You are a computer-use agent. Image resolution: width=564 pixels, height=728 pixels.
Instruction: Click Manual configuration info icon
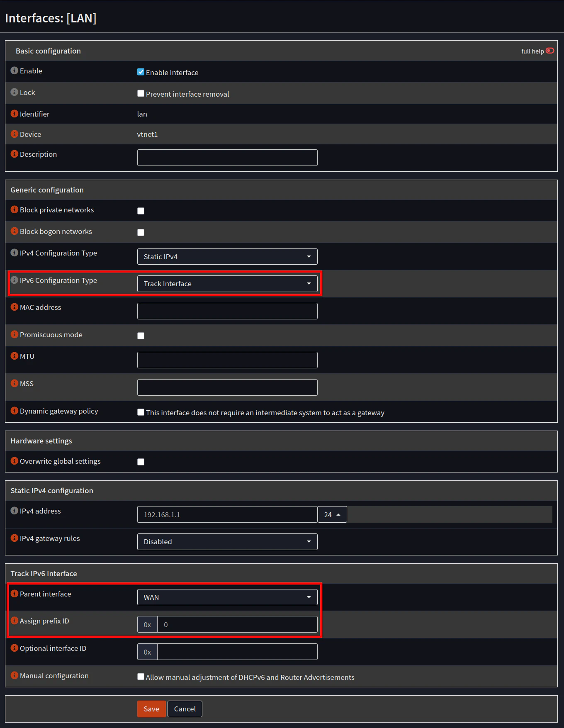14,675
